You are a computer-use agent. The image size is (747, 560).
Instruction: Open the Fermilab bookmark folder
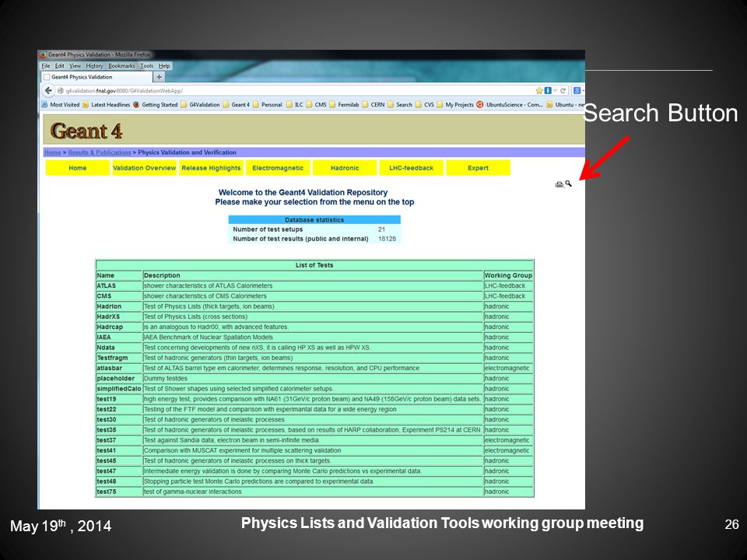pyautogui.click(x=345, y=105)
